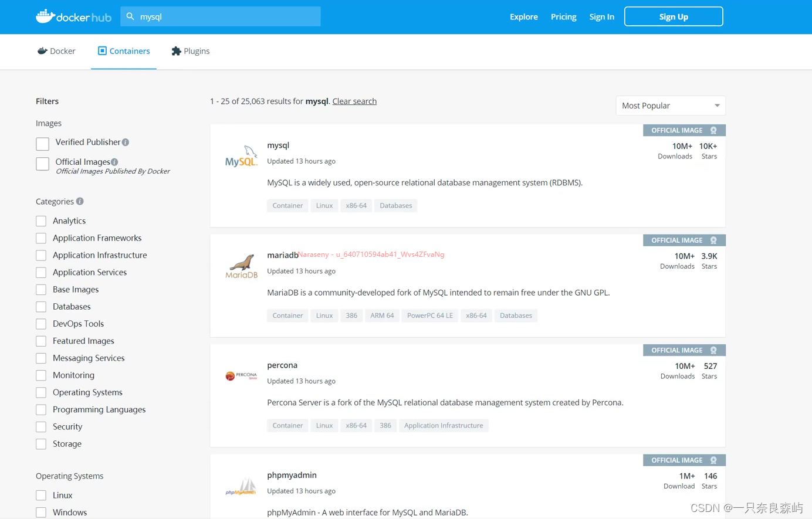The height and width of the screenshot is (519, 812).
Task: Click Application Infrastructure tag on percona card
Action: coord(444,426)
